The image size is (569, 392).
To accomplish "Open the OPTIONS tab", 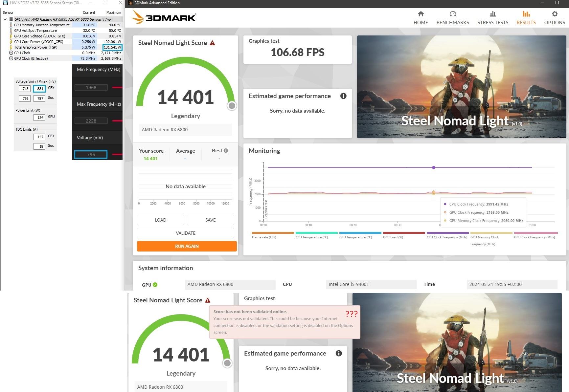I will point(555,18).
